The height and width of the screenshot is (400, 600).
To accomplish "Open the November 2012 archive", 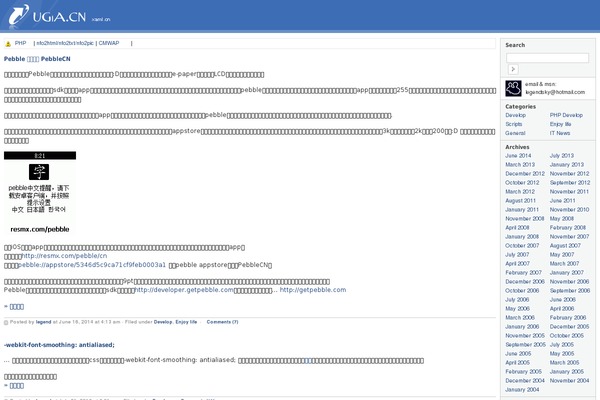I will (569, 174).
